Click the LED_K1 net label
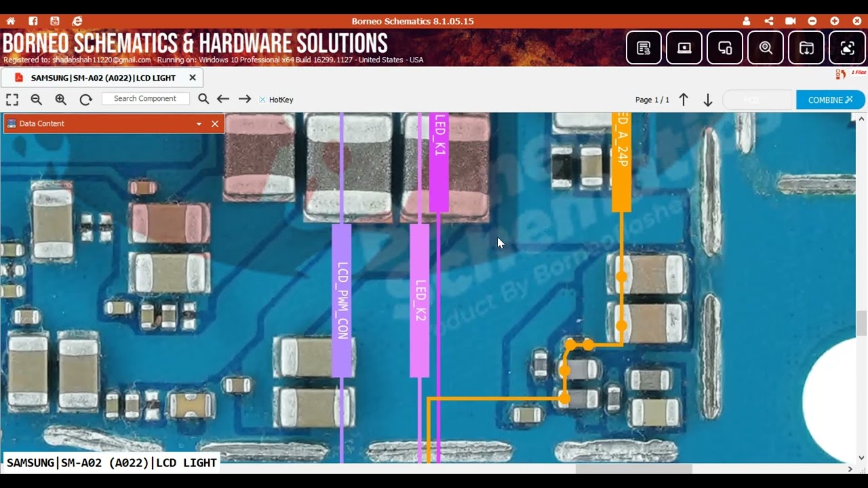The width and height of the screenshot is (868, 488). pos(439,163)
